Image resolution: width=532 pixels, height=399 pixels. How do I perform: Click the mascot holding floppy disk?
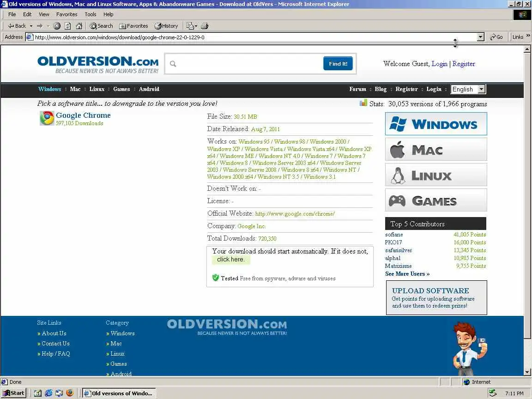coord(469,349)
